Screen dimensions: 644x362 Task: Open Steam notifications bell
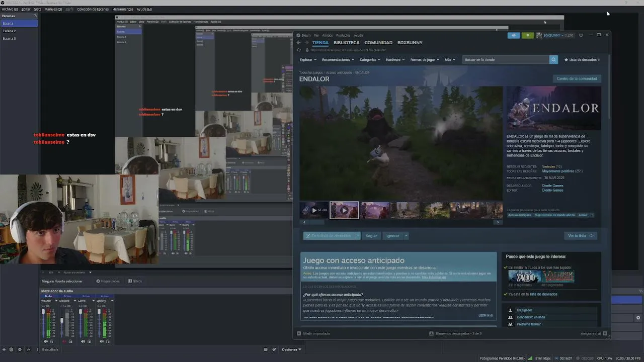click(527, 35)
